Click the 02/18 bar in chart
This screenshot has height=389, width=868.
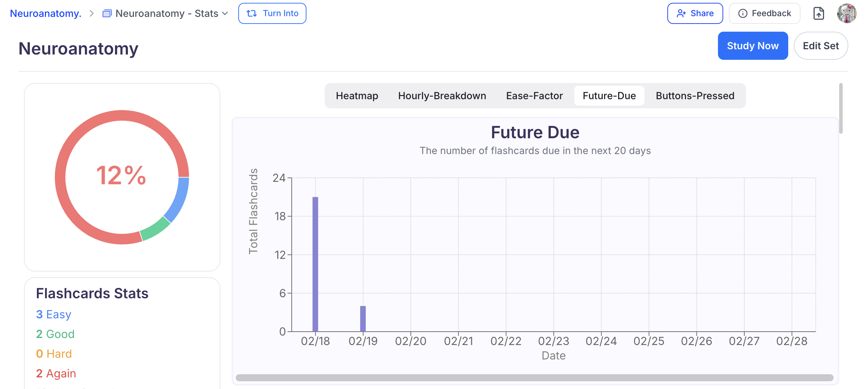click(315, 264)
